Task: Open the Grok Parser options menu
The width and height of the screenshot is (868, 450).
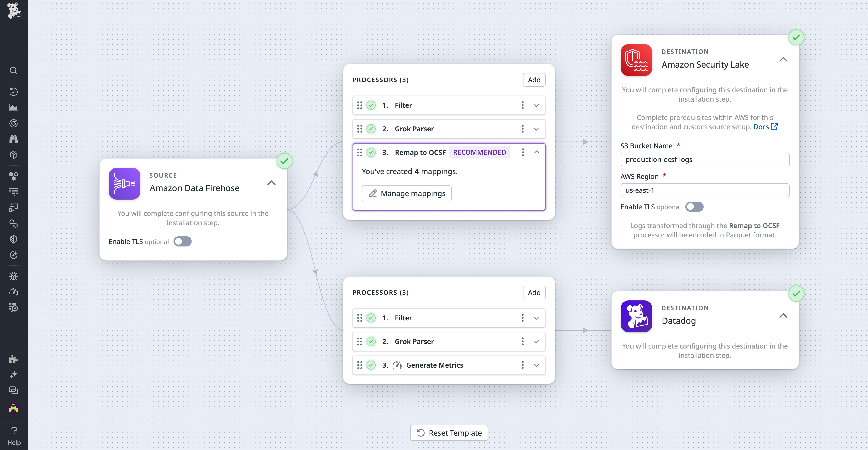Action: (523, 129)
